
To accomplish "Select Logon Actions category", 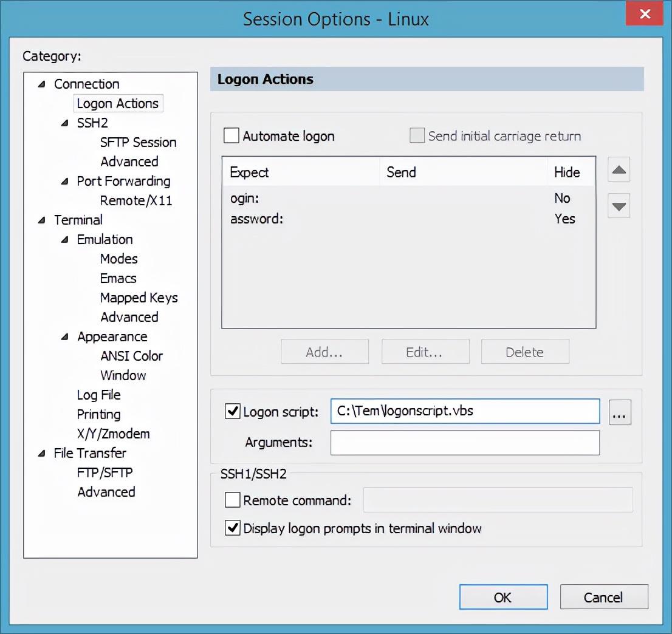I will click(118, 103).
